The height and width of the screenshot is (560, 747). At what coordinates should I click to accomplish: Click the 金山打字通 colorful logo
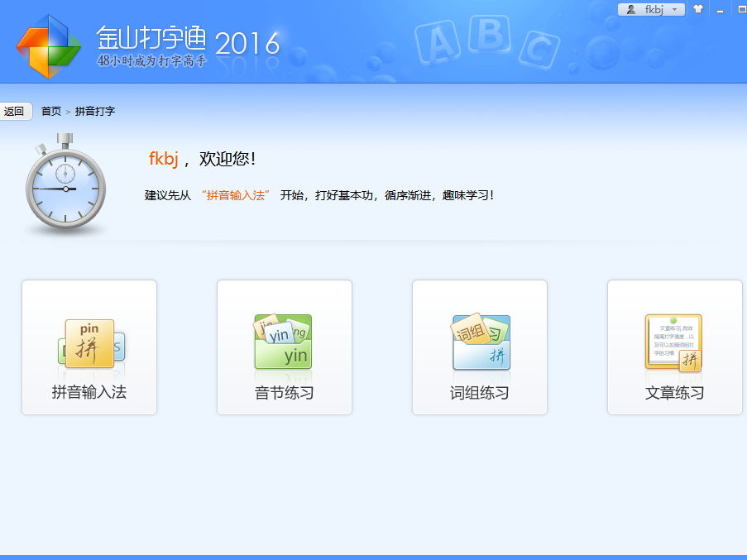click(49, 46)
